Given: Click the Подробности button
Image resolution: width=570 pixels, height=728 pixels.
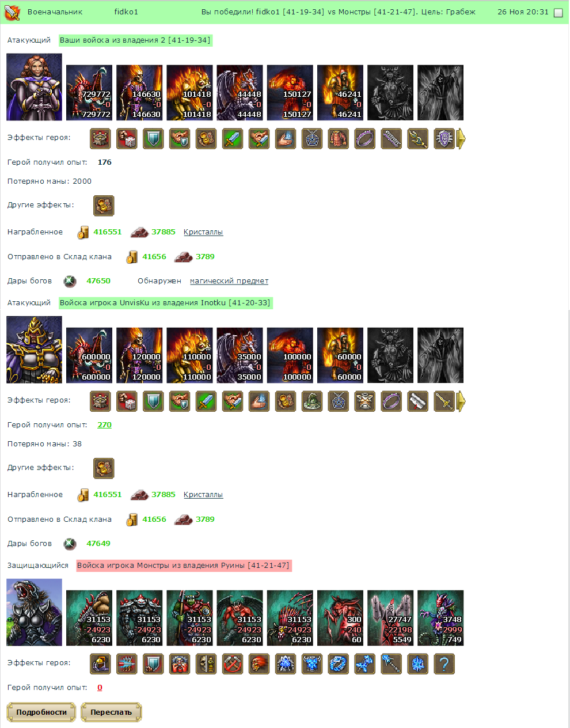Looking at the screenshot, I should [x=41, y=712].
